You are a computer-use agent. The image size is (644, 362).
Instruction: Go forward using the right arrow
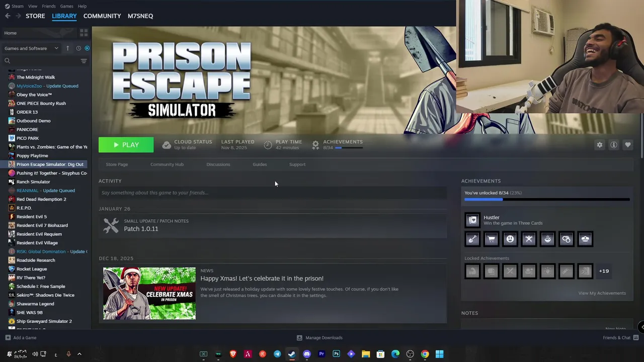click(x=18, y=16)
